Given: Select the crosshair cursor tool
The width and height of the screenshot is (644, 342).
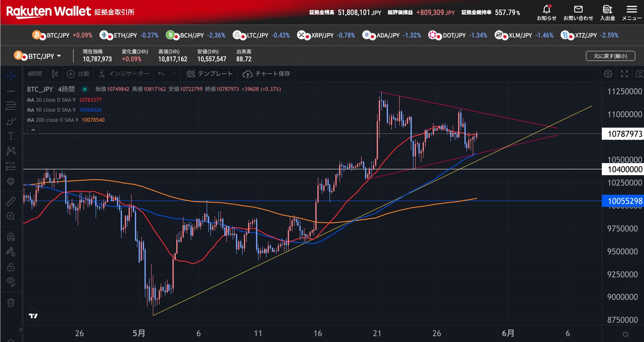Looking at the screenshot, I should (11, 75).
